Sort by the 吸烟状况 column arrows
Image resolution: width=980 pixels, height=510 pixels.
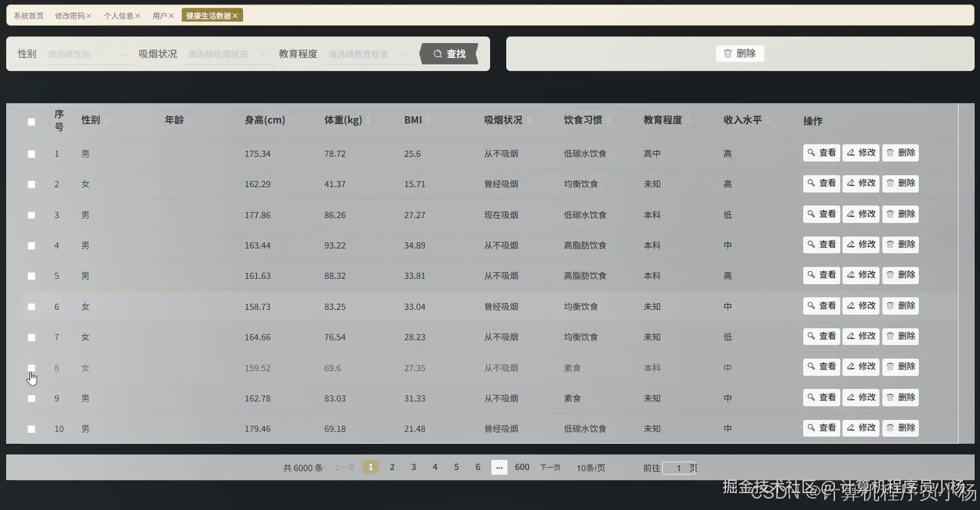click(528, 120)
